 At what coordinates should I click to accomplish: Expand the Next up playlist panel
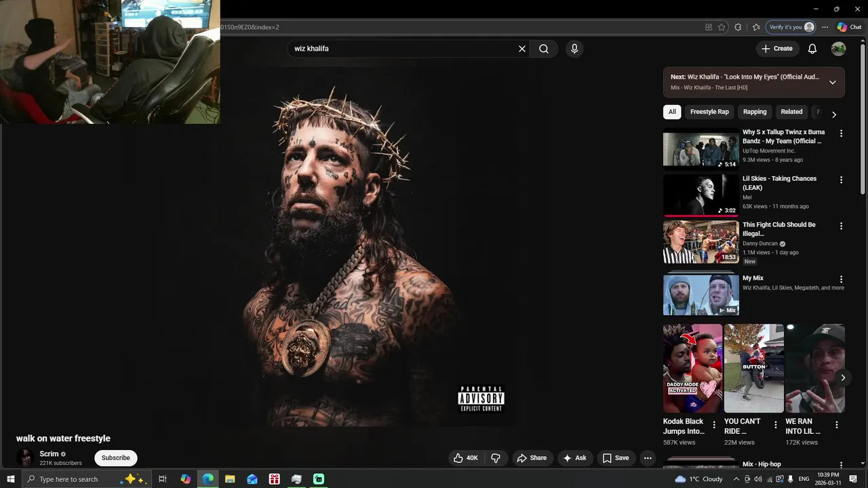click(833, 83)
